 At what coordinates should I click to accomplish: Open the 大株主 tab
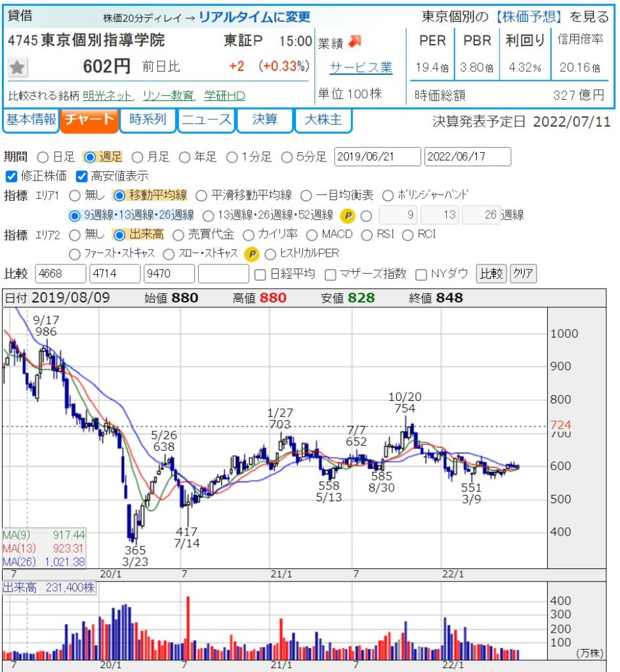(x=323, y=120)
